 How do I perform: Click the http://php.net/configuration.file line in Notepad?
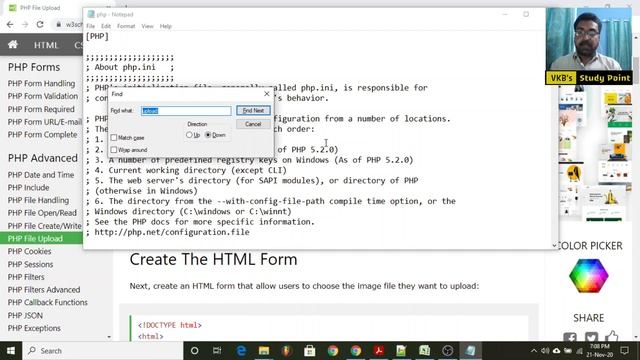[172, 232]
